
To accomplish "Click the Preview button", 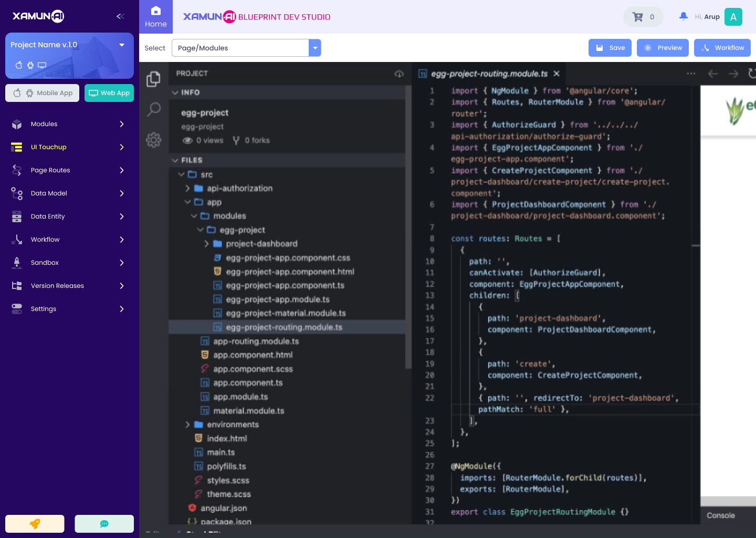I will point(663,48).
